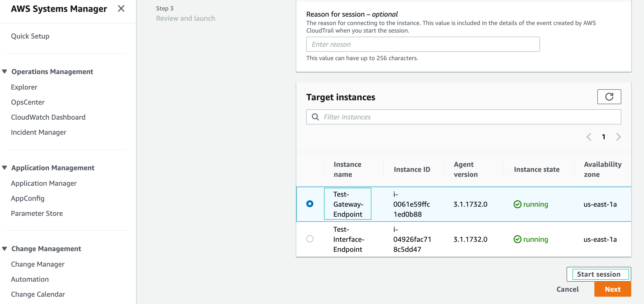Click the search magnifier icon in filter

(315, 117)
